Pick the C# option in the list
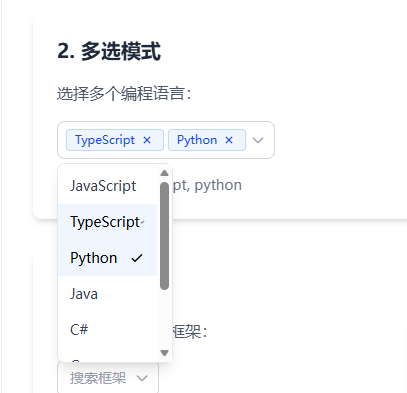The width and height of the screenshot is (407, 393). click(x=107, y=330)
